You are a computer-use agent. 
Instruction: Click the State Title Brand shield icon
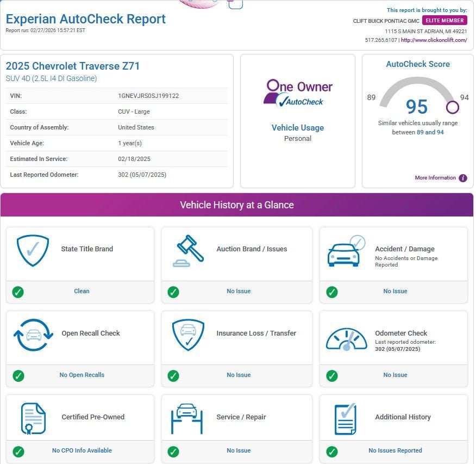[33, 250]
